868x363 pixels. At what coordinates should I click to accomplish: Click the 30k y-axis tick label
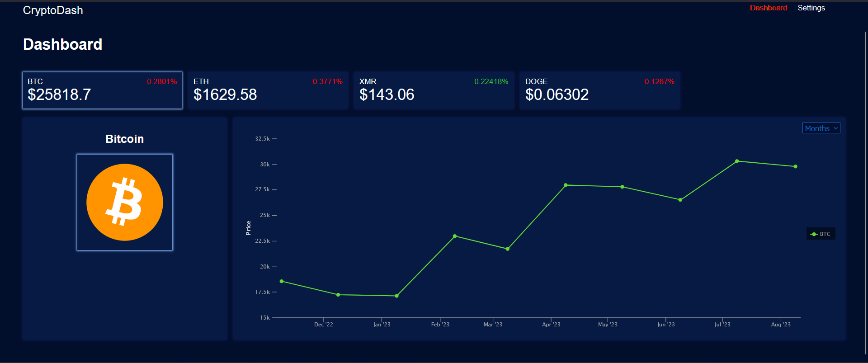pos(265,165)
